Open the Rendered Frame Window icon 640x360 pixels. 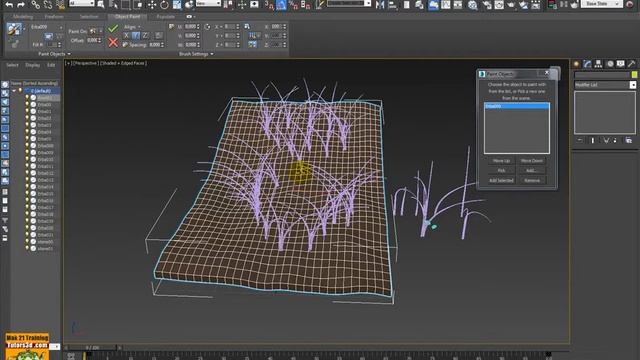click(499, 4)
